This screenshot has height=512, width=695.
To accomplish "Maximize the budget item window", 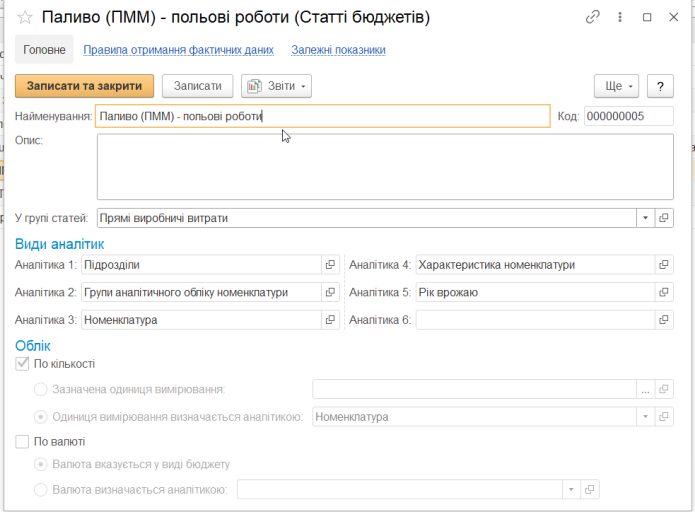I will pyautogui.click(x=647, y=17).
